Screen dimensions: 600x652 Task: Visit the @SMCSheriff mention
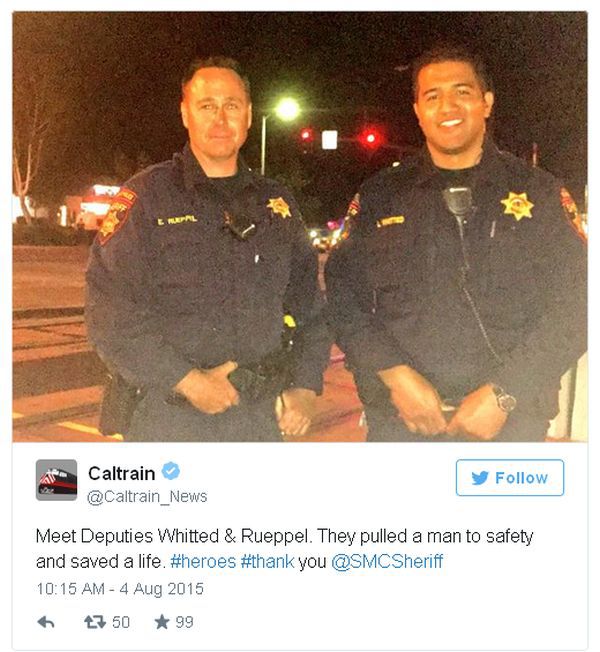387,561
